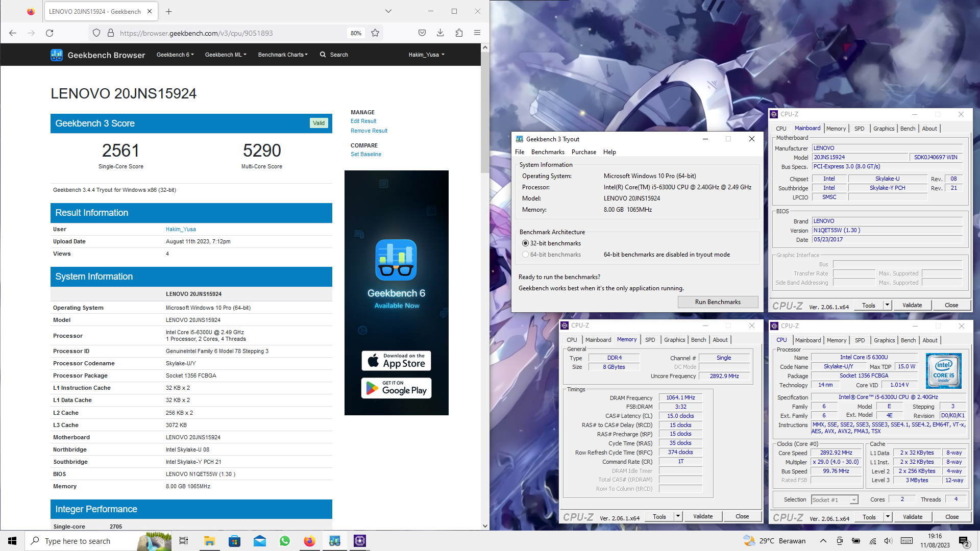Click the Firefox page vertical scrollbar thumb
980x551 pixels.
[485, 112]
